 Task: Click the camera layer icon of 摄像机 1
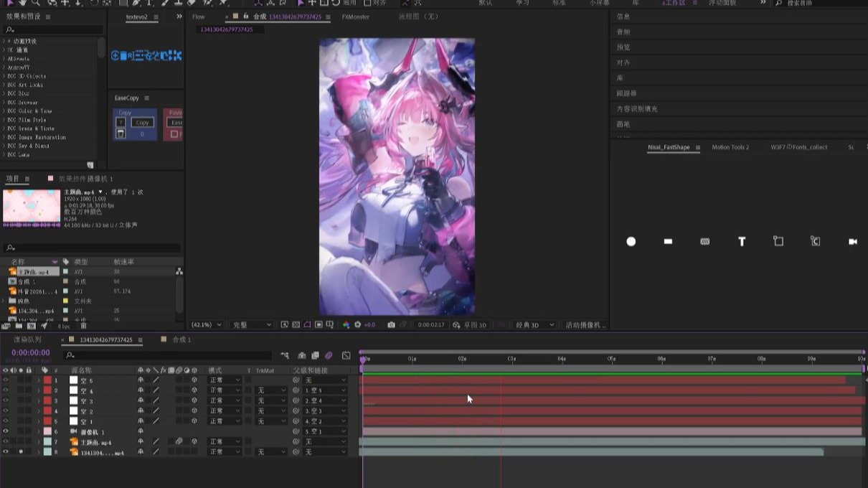coord(73,431)
